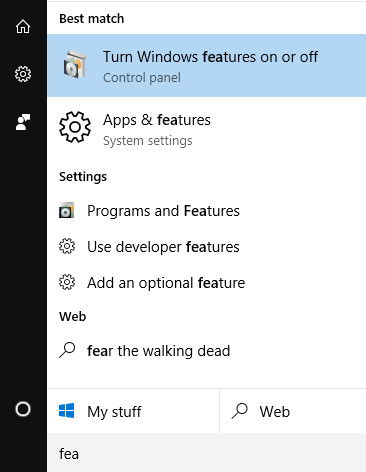Search web for fear the walking dead
366x472 pixels.
pyautogui.click(x=207, y=351)
